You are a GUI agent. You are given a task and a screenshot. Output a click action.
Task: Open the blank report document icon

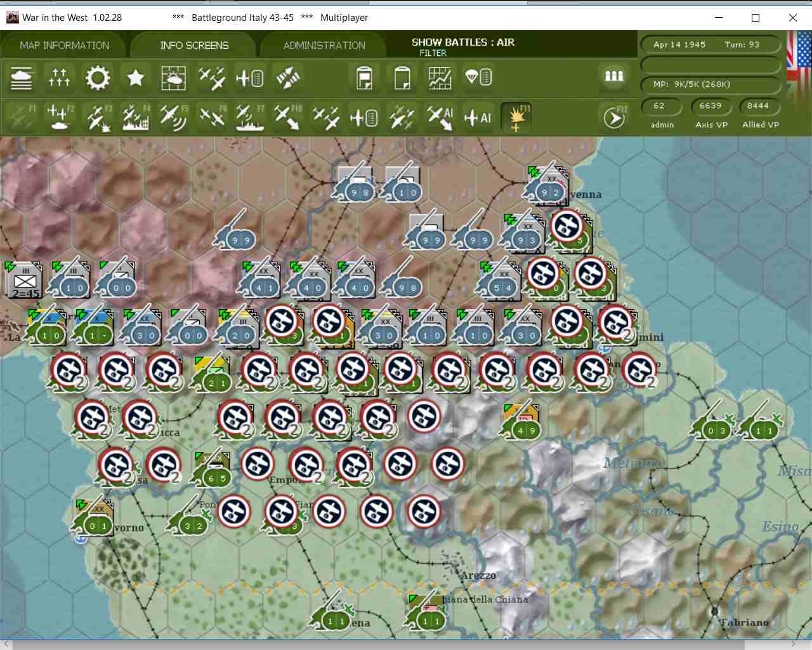pyautogui.click(x=402, y=78)
